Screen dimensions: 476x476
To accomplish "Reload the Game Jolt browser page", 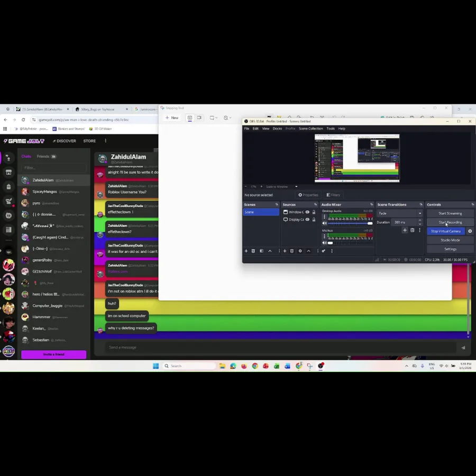I will click(x=23, y=120).
